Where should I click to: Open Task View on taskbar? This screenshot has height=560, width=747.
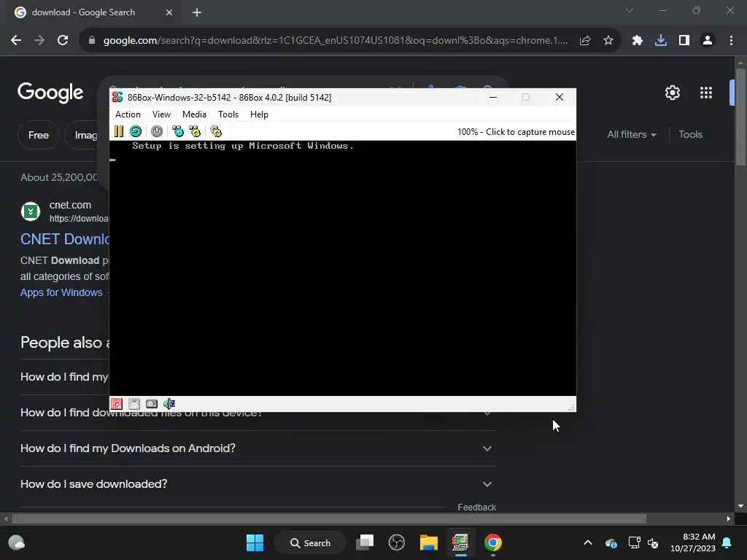pos(365,542)
